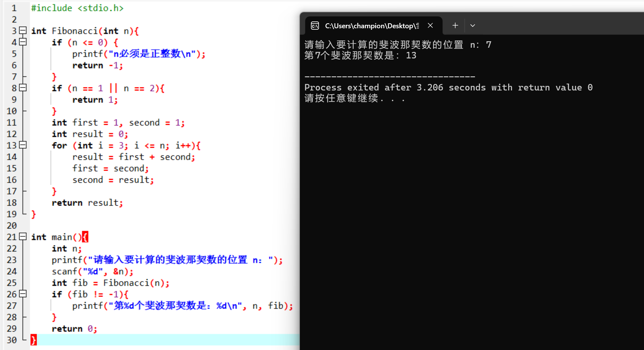Image resolution: width=644 pixels, height=350 pixels.
Task: Click 'return -1;' in the editor
Action: 98,65
